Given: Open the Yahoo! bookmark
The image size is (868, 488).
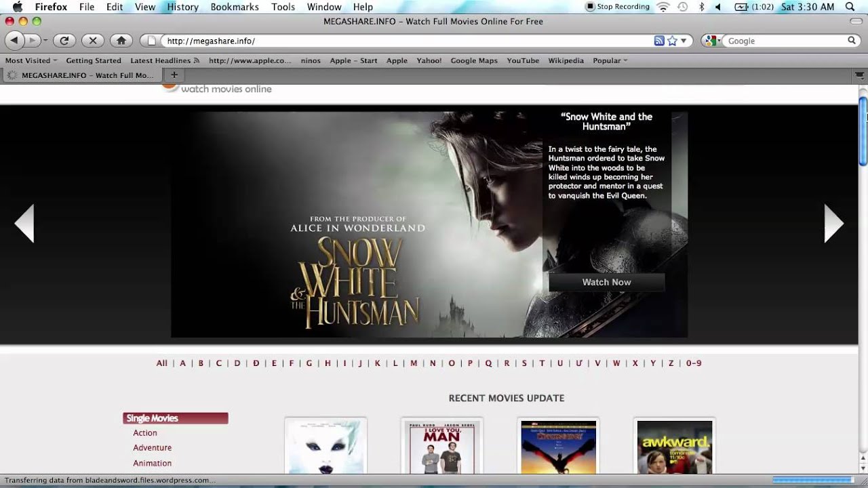Looking at the screenshot, I should coord(429,60).
